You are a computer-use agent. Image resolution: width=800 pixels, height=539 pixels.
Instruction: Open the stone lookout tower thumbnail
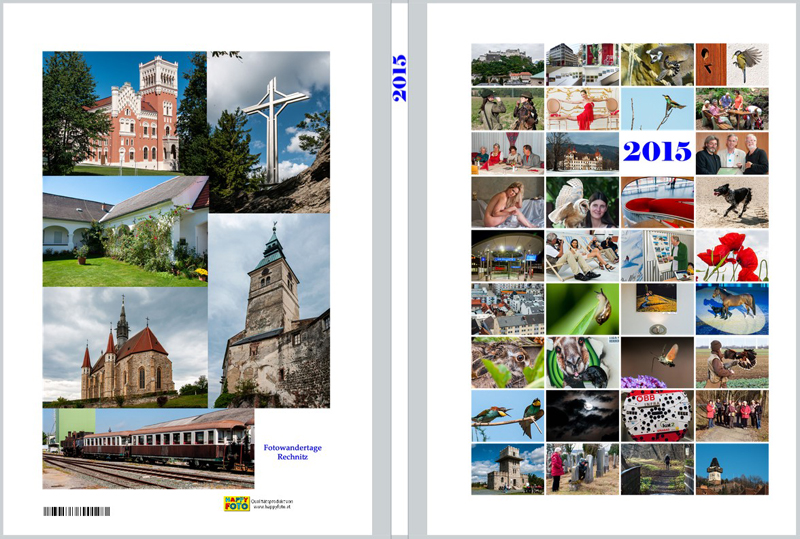pos(508,469)
